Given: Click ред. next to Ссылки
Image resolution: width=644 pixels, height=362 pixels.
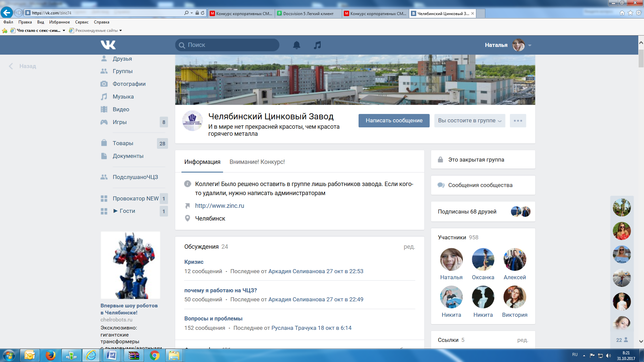Looking at the screenshot, I should [x=523, y=340].
